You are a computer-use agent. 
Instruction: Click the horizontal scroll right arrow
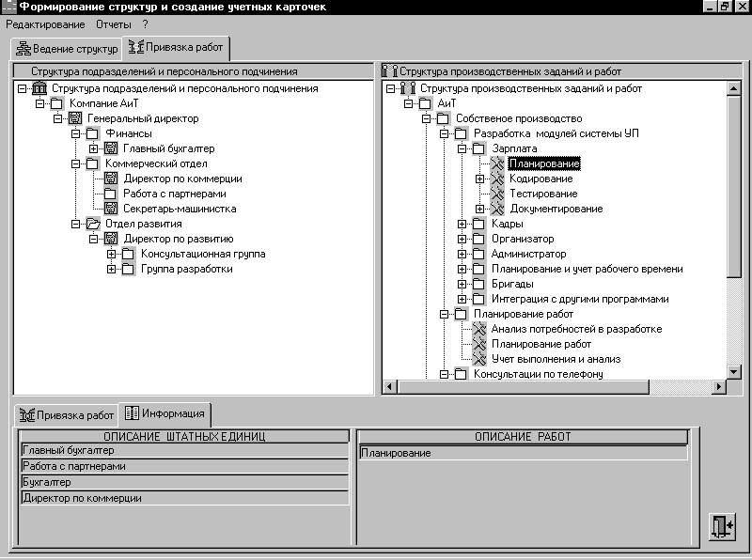pos(718,387)
